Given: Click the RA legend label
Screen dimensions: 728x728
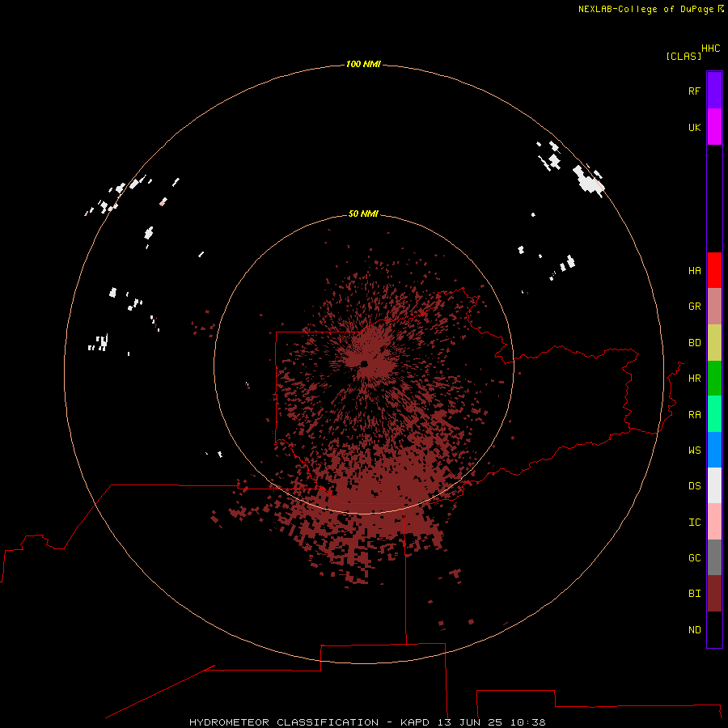Looking at the screenshot, I should [694, 415].
